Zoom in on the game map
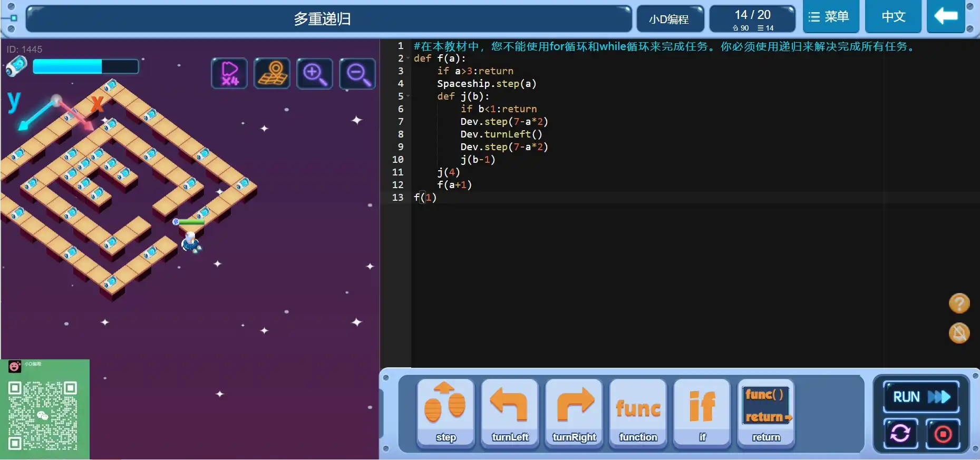980x460 pixels. [x=315, y=73]
